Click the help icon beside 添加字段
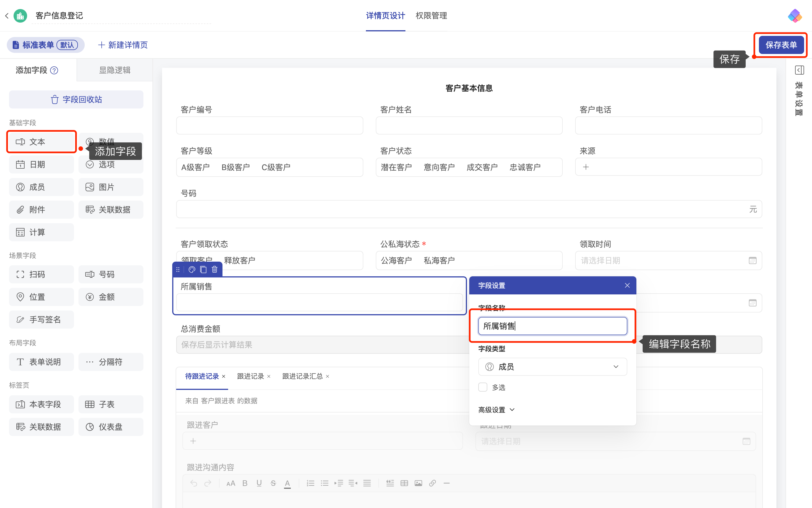The width and height of the screenshot is (812, 508). [x=54, y=71]
